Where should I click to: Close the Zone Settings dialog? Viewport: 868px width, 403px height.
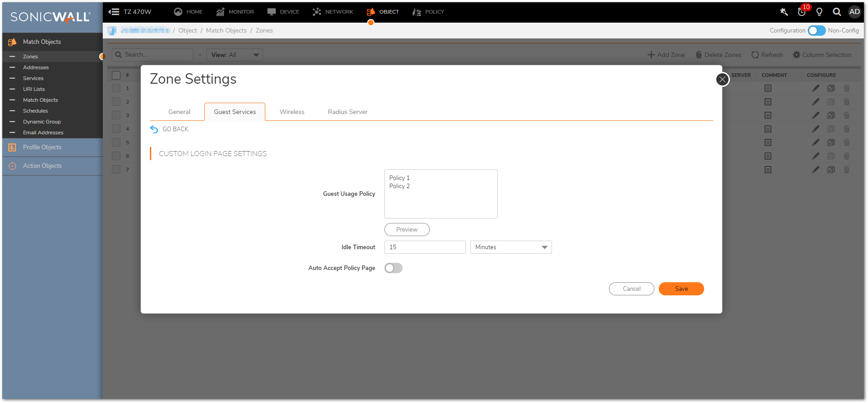click(722, 80)
